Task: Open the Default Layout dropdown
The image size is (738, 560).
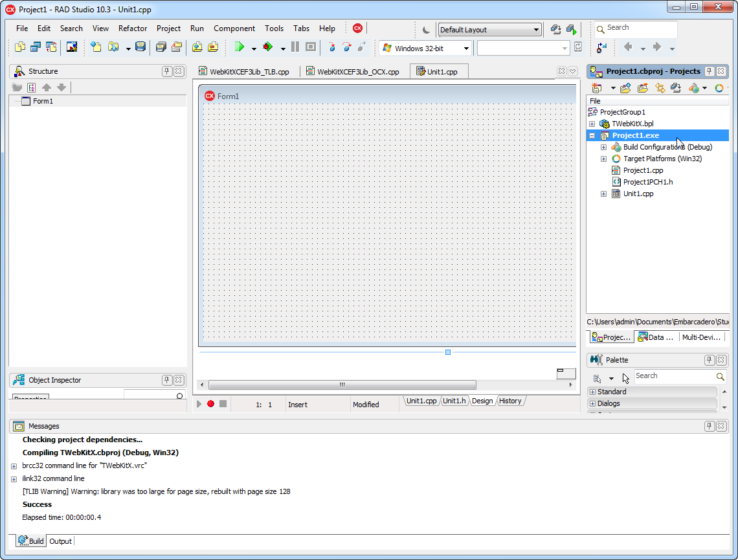Action: point(489,30)
